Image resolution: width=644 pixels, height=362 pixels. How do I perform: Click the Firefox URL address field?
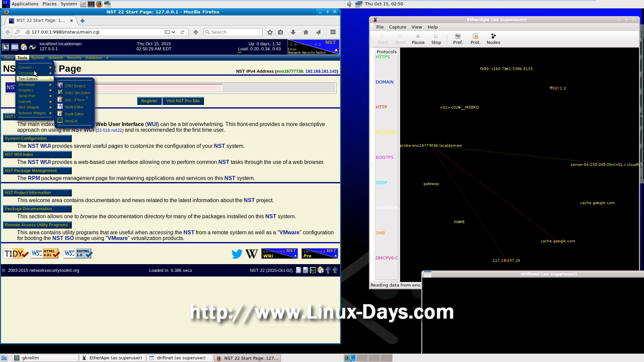[97, 32]
